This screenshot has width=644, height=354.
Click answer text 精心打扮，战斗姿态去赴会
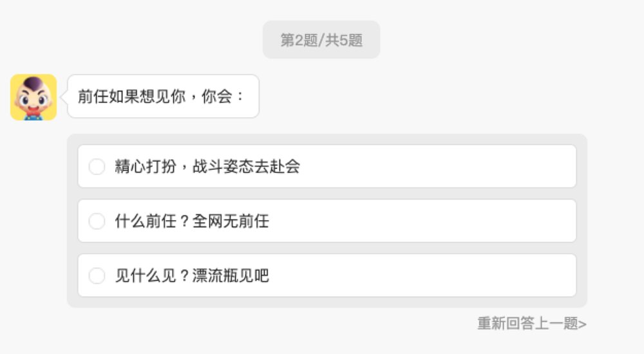[x=207, y=167]
